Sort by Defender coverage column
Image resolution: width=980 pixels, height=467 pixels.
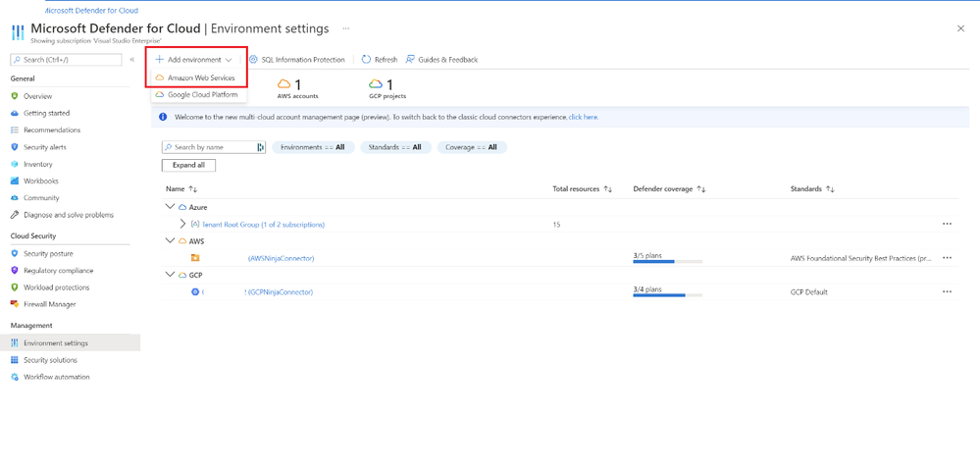pos(669,188)
